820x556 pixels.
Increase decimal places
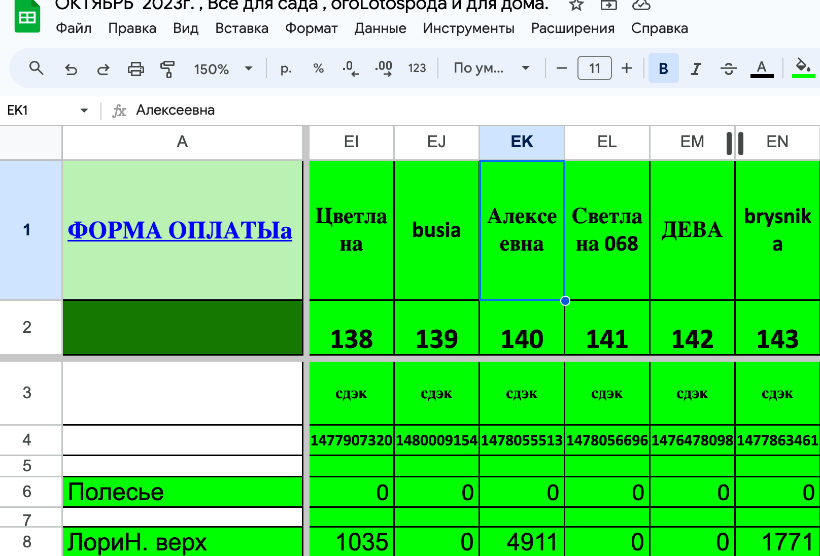(x=383, y=69)
